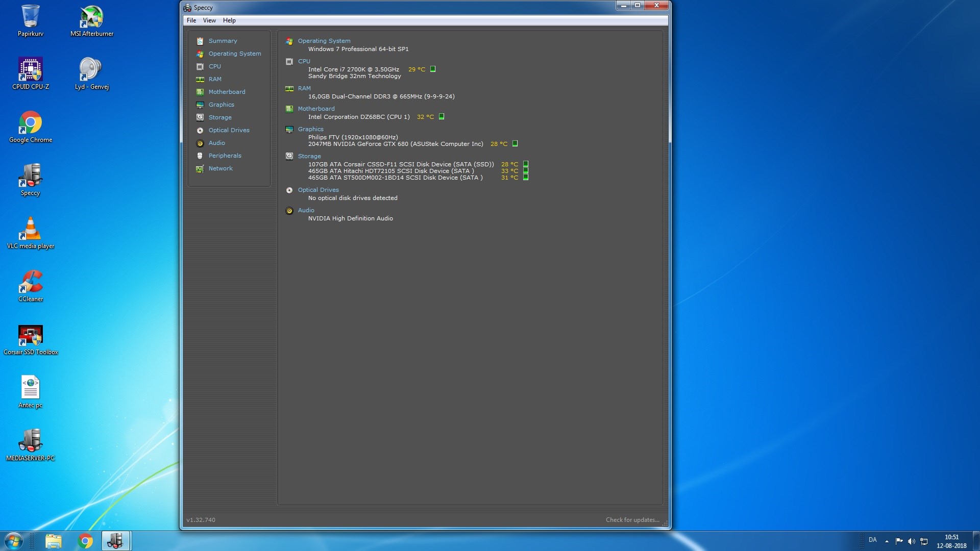Image resolution: width=980 pixels, height=551 pixels.
Task: Open the MEDIASERVER-PC shortcut
Action: [x=31, y=445]
